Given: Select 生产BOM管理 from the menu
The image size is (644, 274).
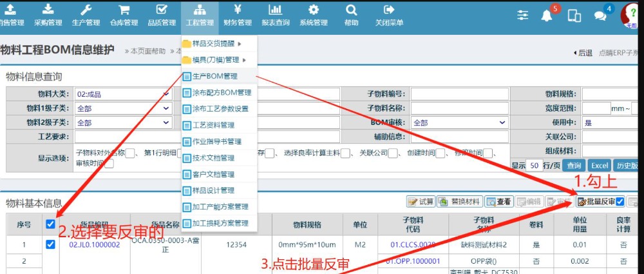Looking at the screenshot, I should point(215,76).
